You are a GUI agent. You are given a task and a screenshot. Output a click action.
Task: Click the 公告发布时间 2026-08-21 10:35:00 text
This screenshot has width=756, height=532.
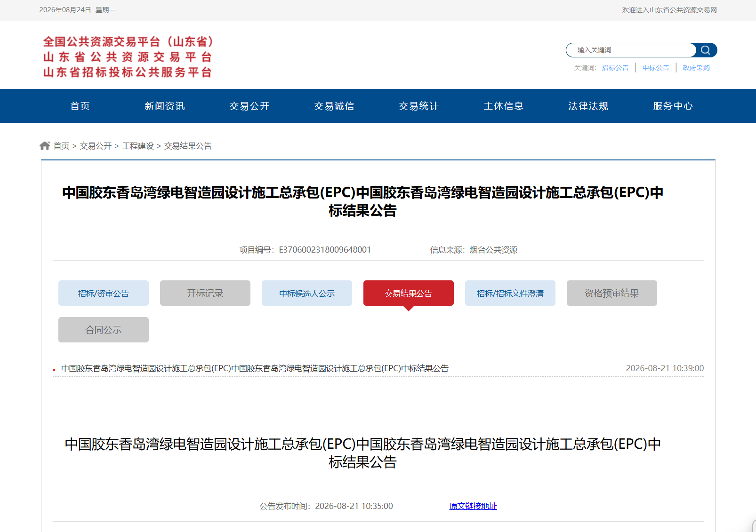click(x=326, y=506)
